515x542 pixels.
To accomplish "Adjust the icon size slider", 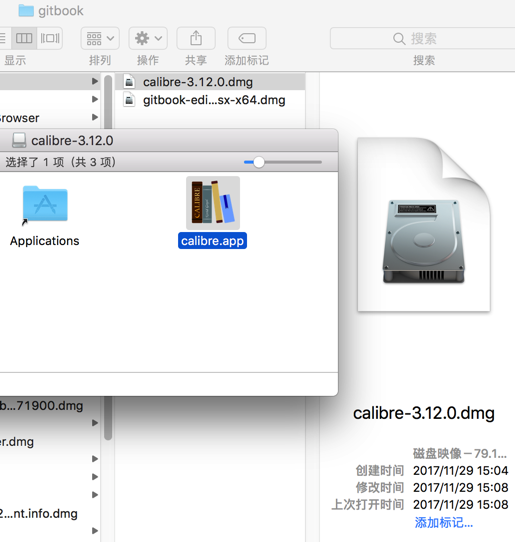I will [x=259, y=162].
